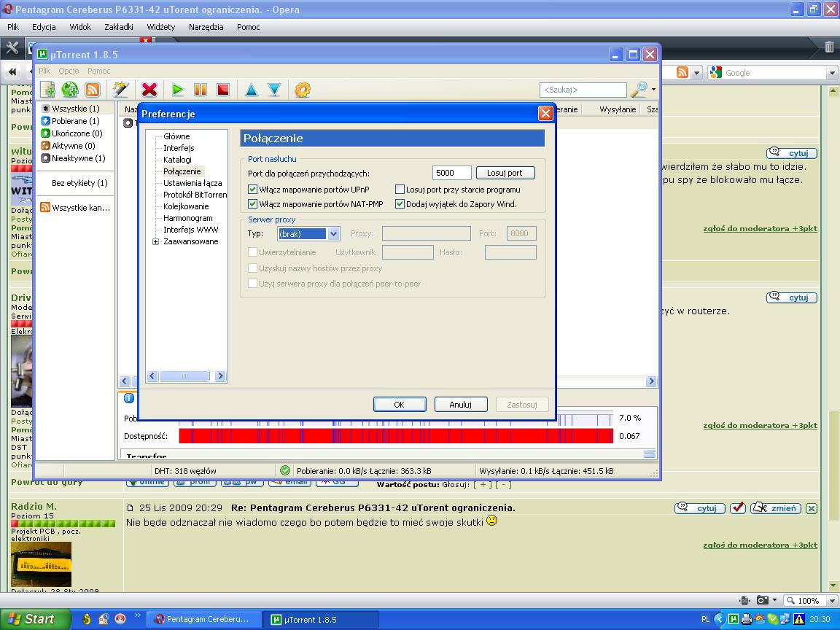This screenshot has height=630, width=840.
Task: Click the Anuluj button in Preferencje
Action: click(x=461, y=405)
